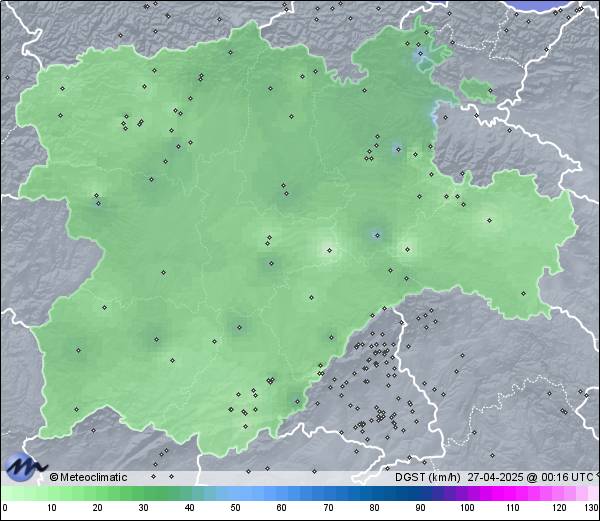Click the 100 value on the scale
The width and height of the screenshot is (600, 521).
(x=467, y=508)
